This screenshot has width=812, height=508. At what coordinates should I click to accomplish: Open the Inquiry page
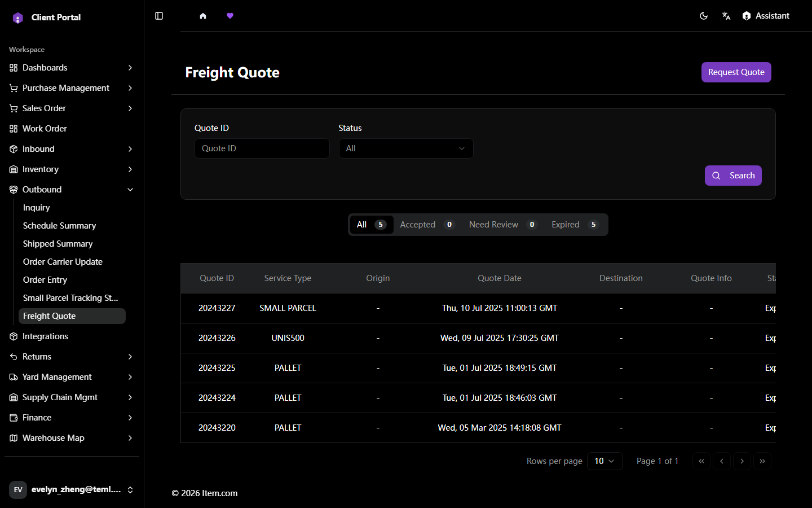tap(72, 208)
